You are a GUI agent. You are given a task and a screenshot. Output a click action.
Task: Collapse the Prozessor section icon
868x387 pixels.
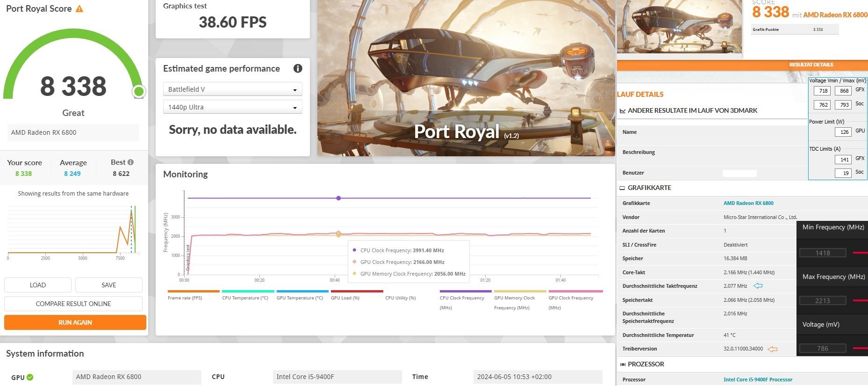tap(623, 365)
